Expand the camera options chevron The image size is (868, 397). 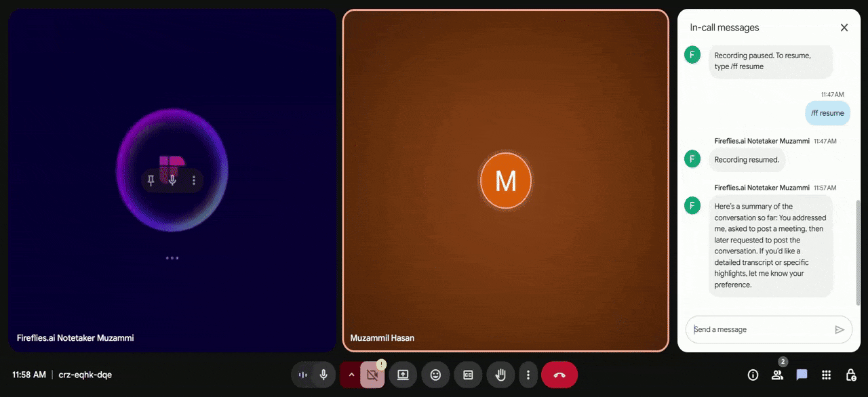[351, 375]
